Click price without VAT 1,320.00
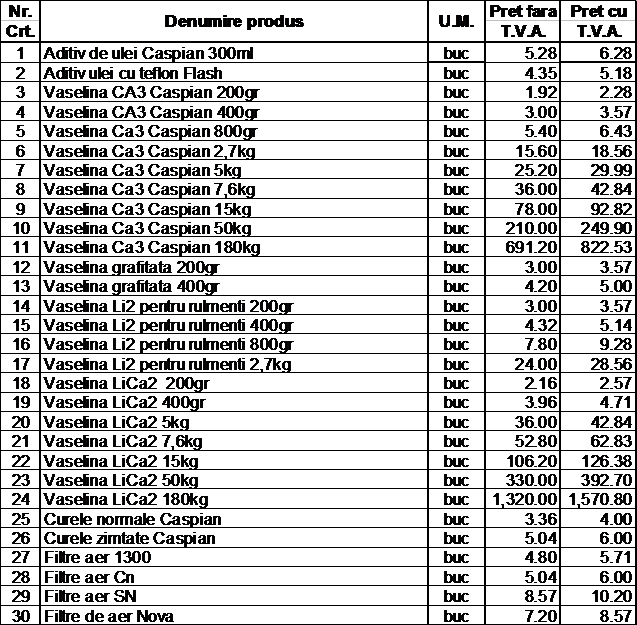This screenshot has height=625, width=637. (x=524, y=499)
